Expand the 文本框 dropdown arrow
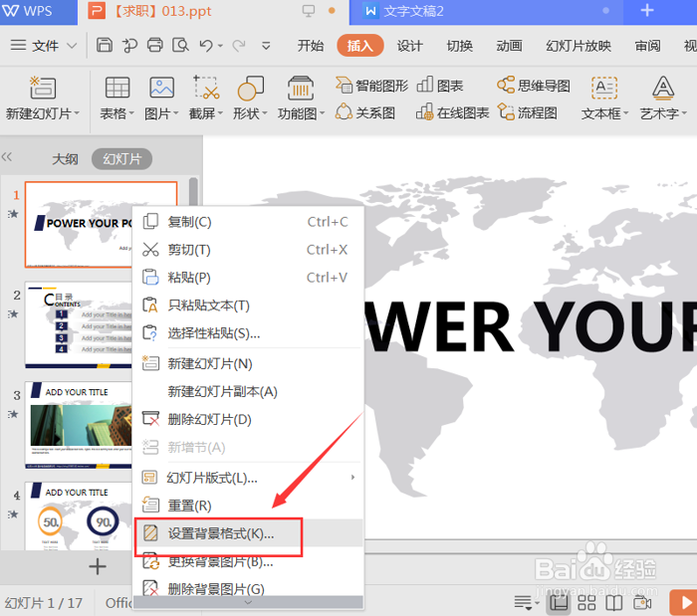 tap(626, 113)
